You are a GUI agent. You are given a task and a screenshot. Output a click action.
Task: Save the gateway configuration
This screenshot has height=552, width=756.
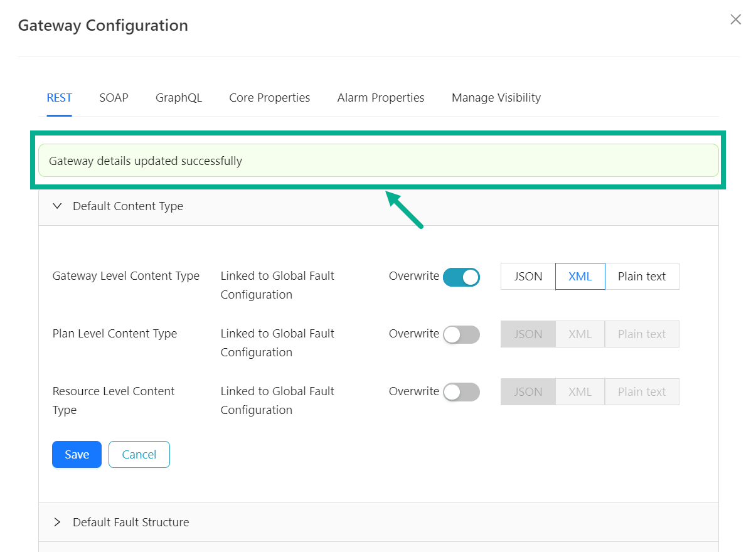pyautogui.click(x=77, y=455)
